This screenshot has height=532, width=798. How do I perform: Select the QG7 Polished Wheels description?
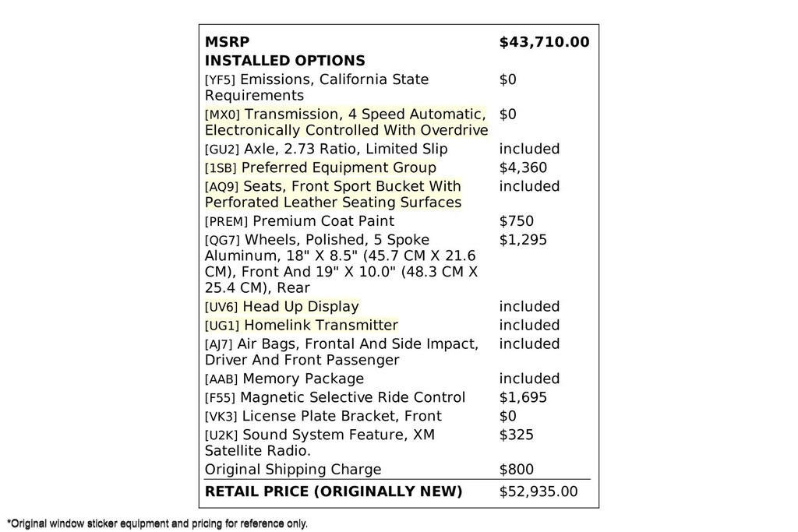point(341,264)
